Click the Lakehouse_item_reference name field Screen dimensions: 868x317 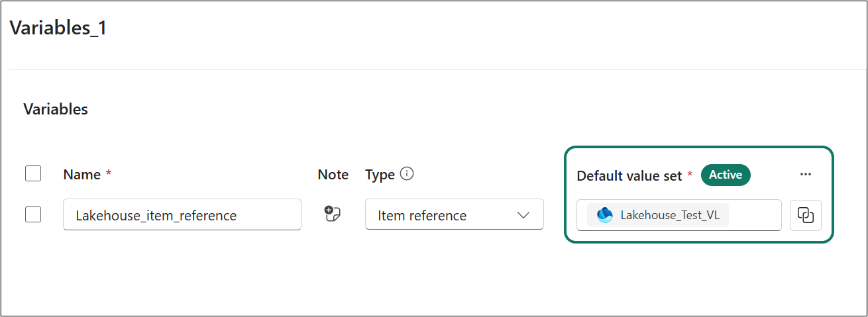coord(182,214)
